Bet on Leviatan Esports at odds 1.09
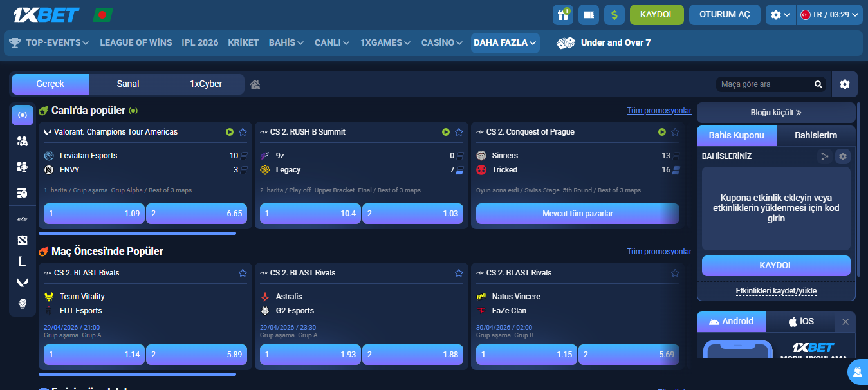The height and width of the screenshot is (390, 868). coord(94,214)
